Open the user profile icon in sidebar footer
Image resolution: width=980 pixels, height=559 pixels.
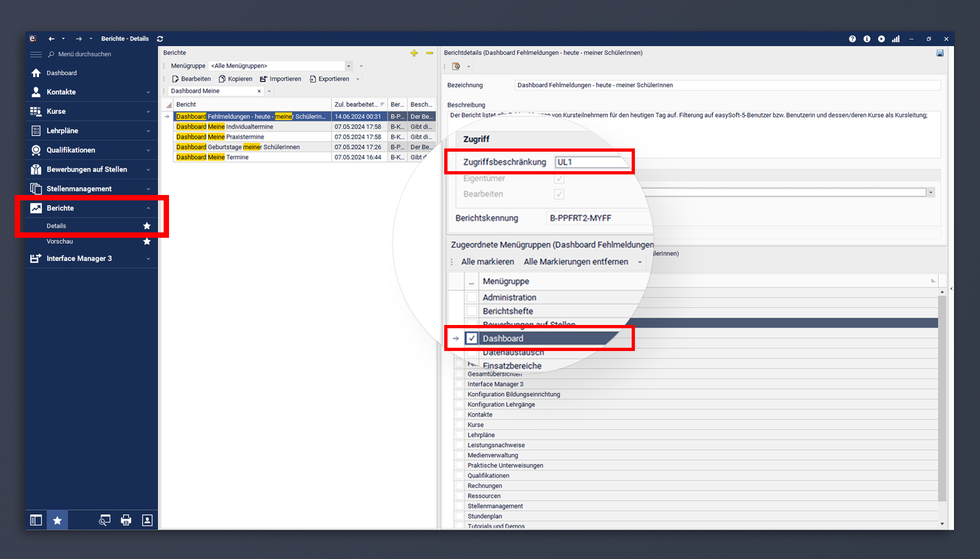point(147,521)
